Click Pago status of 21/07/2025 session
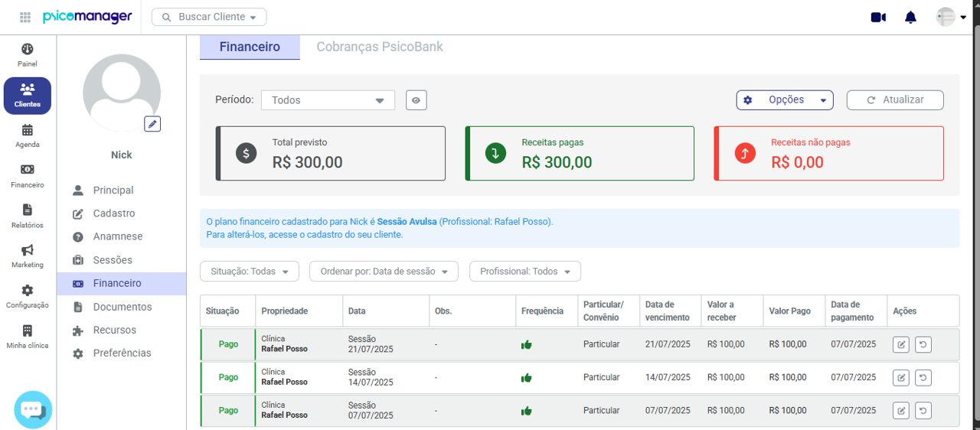The image size is (980, 430). [x=228, y=344]
